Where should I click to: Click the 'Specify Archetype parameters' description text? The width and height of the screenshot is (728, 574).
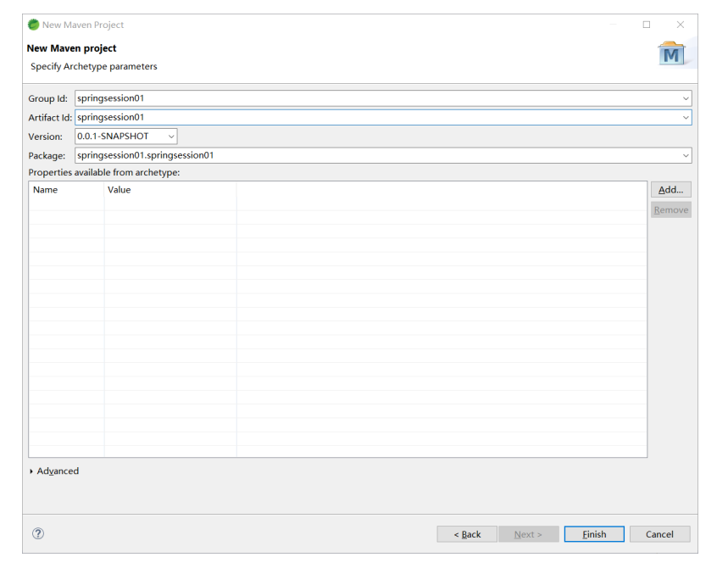click(x=94, y=66)
